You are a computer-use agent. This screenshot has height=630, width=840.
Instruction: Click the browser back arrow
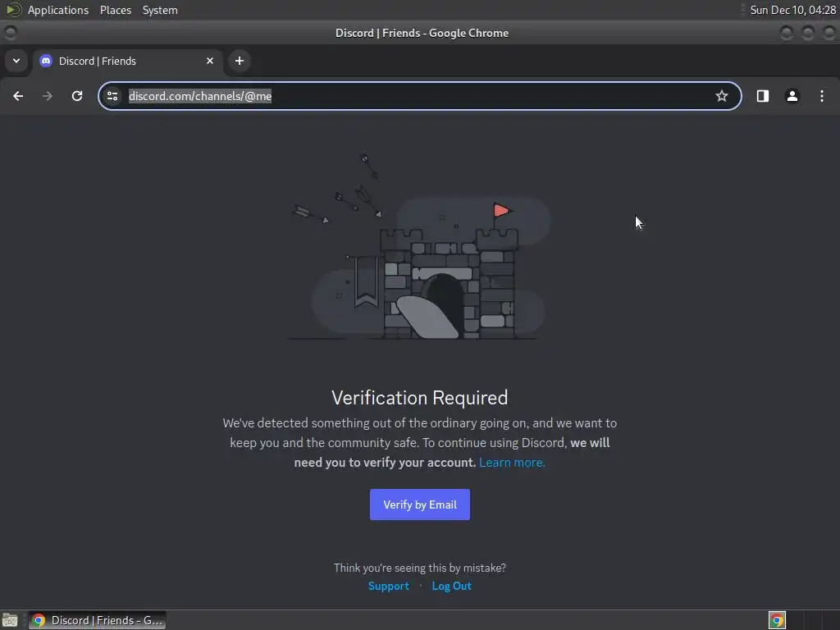[x=18, y=96]
